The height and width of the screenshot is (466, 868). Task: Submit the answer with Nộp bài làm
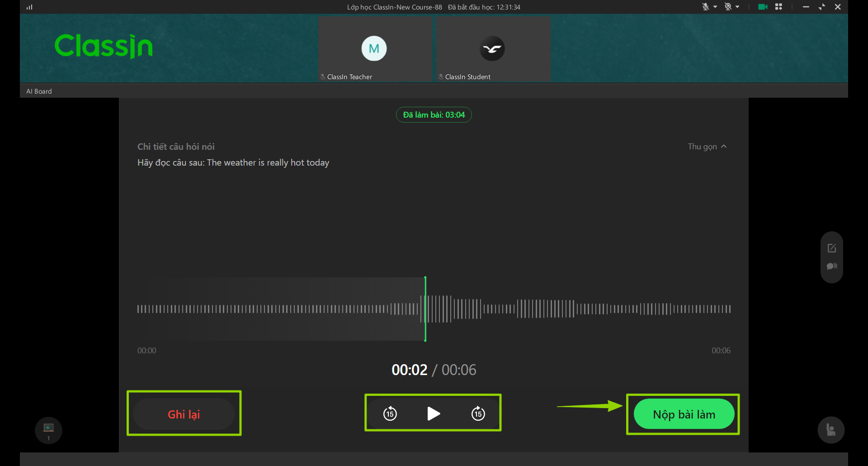pos(684,414)
